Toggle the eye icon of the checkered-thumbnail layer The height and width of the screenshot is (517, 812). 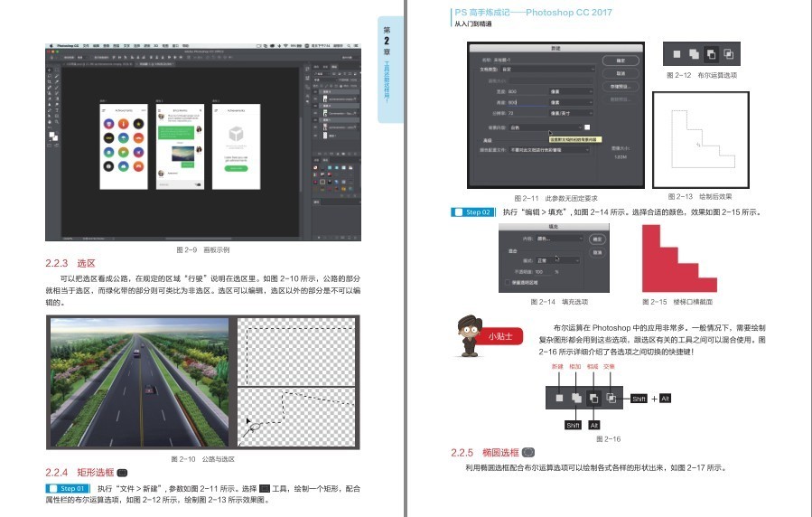tap(315, 136)
